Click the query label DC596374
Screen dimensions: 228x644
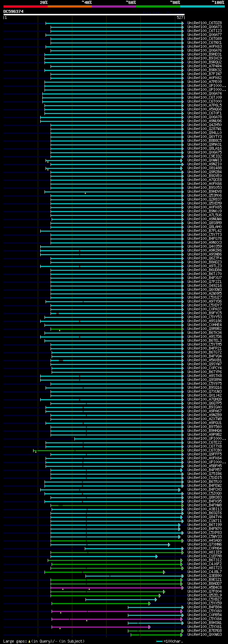(14, 11)
